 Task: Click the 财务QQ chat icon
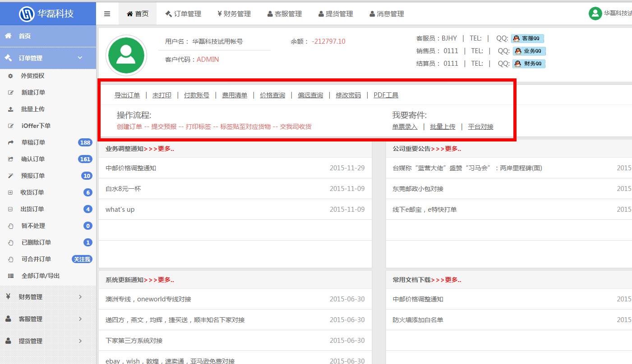coord(529,64)
